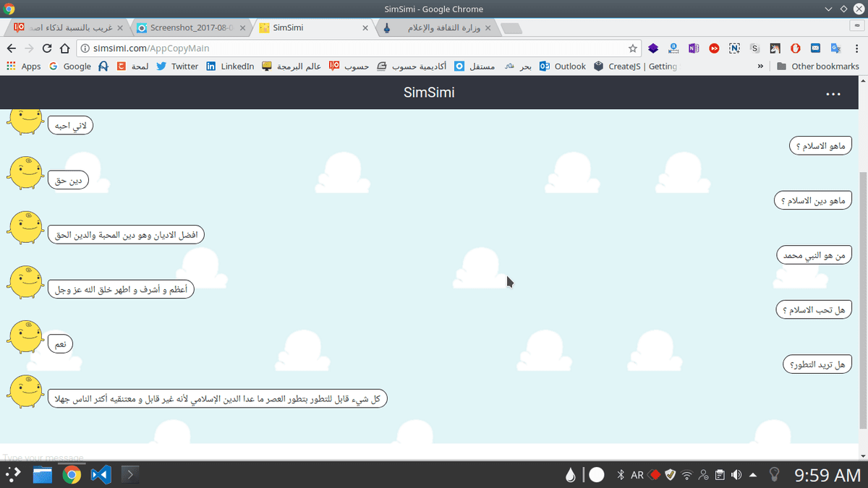This screenshot has height=488, width=868.
Task: Open the file manager from the taskbar
Action: coord(43,475)
